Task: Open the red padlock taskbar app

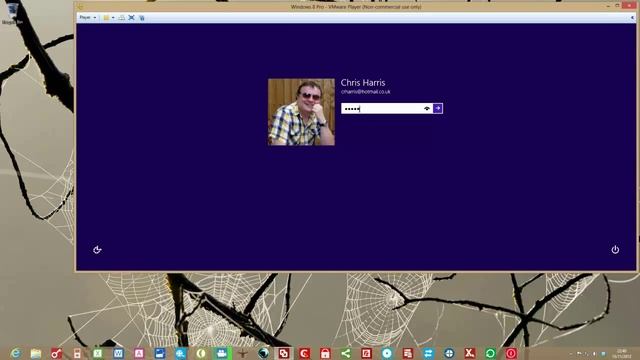Action: point(325,353)
